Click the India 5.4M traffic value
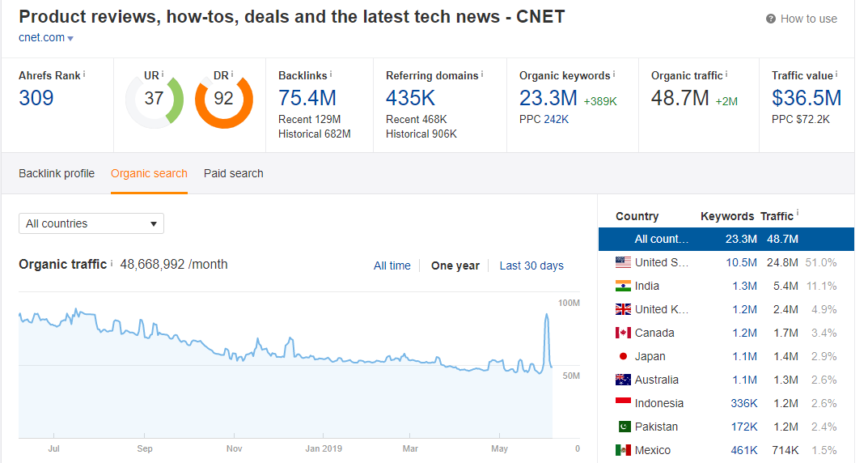868x463 pixels. [785, 286]
